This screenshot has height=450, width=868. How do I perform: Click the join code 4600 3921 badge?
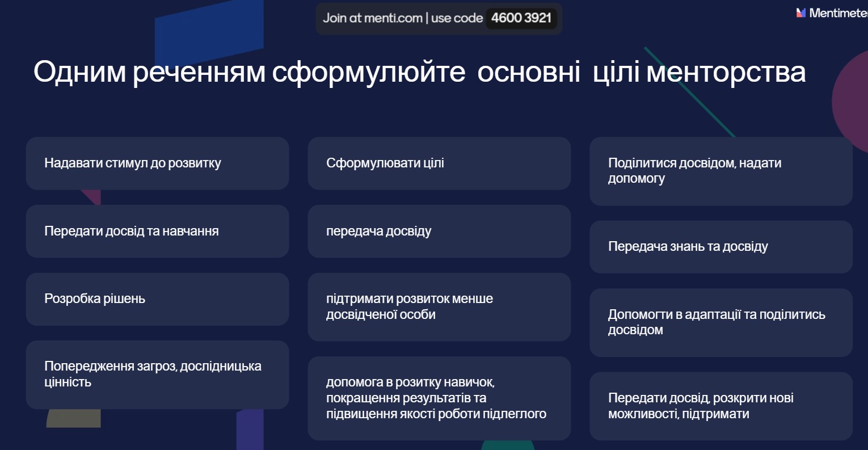pyautogui.click(x=521, y=18)
